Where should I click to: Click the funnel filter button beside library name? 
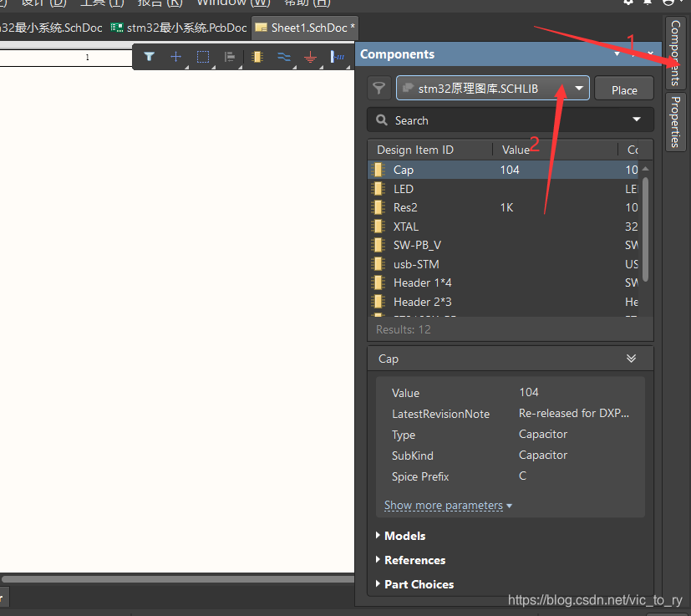point(379,89)
